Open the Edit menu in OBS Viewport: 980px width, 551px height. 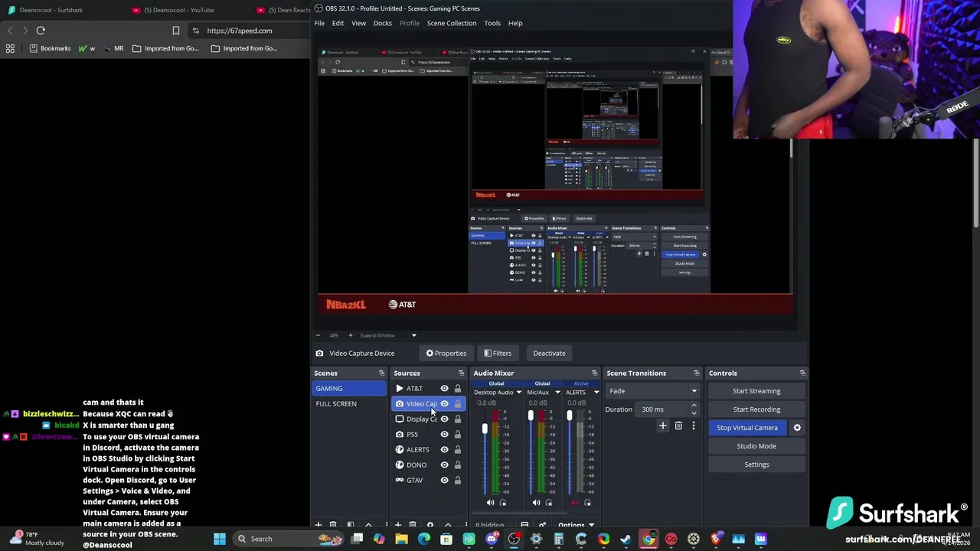pos(338,23)
